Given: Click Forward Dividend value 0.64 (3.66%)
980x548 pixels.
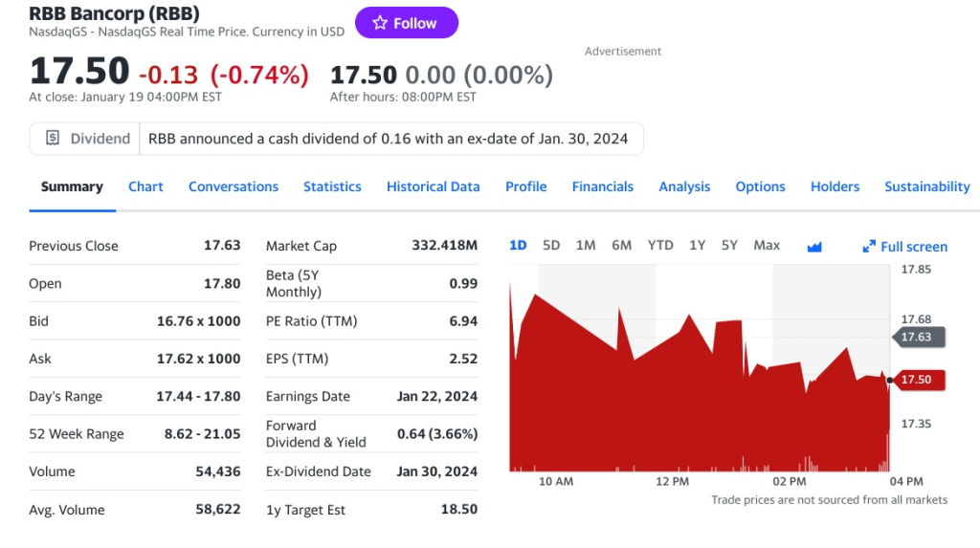Looking at the screenshot, I should coord(437,433).
